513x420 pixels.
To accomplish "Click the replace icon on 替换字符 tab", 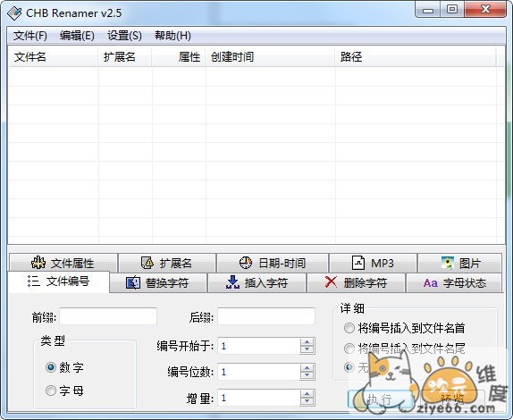I will point(133,282).
